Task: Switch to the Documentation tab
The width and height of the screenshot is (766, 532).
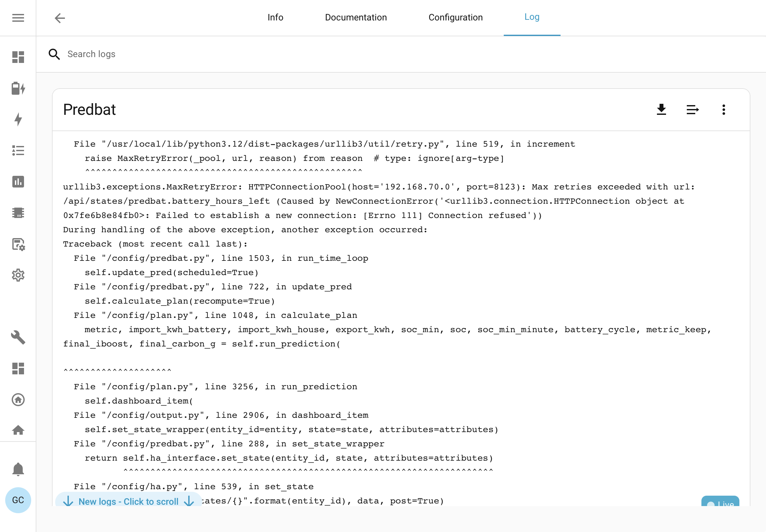Action: [356, 17]
